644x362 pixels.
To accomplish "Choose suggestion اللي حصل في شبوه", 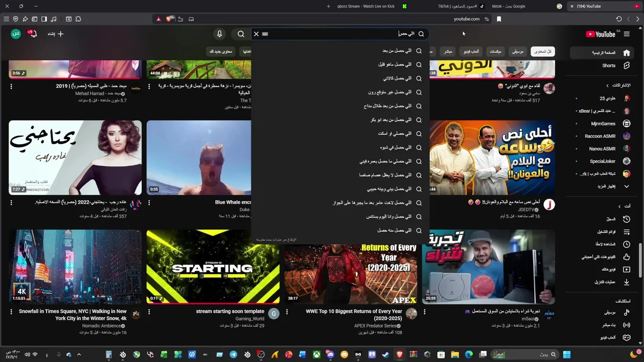I will [341, 147].
